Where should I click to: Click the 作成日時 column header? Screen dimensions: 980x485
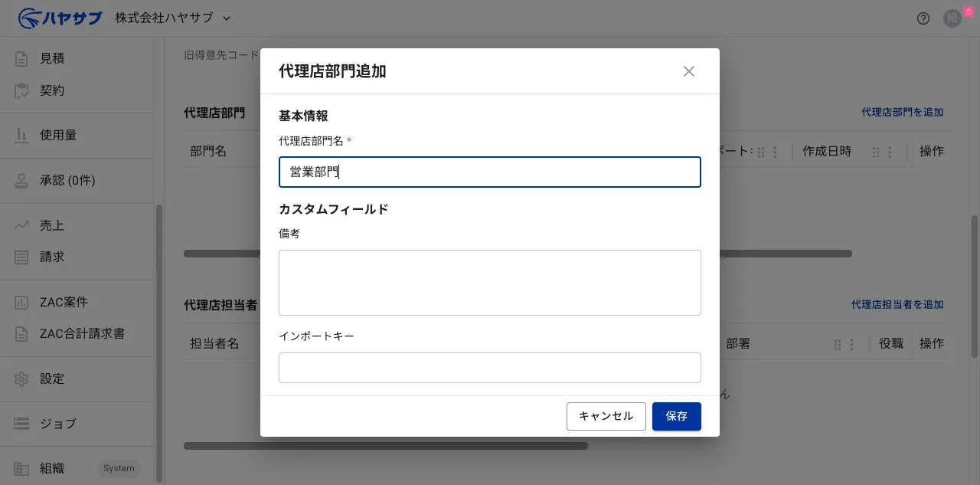point(827,152)
